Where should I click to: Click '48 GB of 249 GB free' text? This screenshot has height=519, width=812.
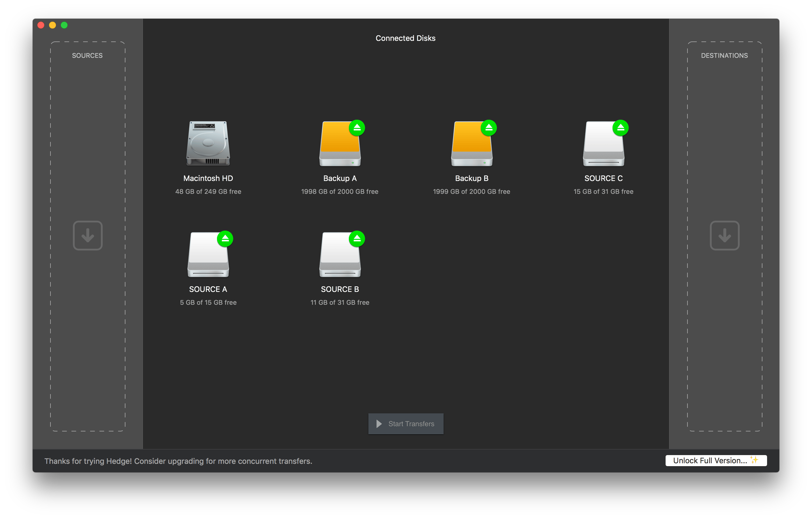208,192
